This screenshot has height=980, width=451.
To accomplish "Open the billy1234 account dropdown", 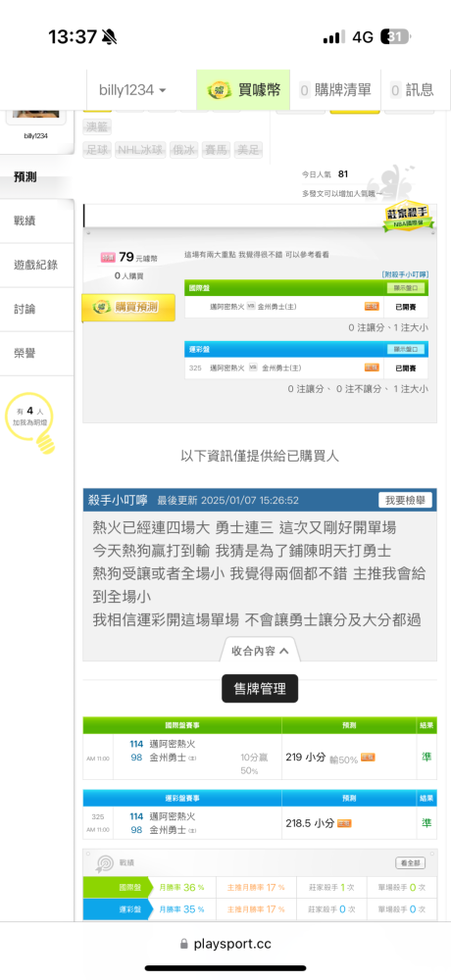I will (x=132, y=90).
